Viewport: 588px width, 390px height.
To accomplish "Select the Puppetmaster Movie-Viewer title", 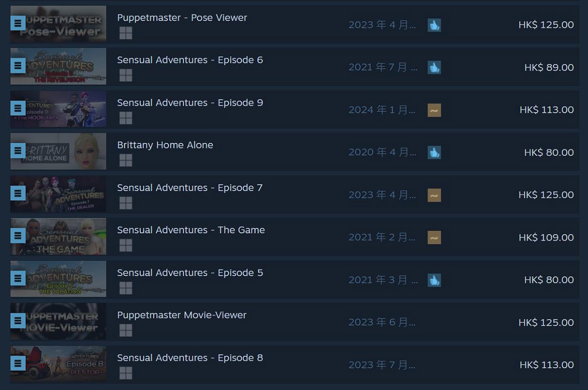I will coord(182,315).
